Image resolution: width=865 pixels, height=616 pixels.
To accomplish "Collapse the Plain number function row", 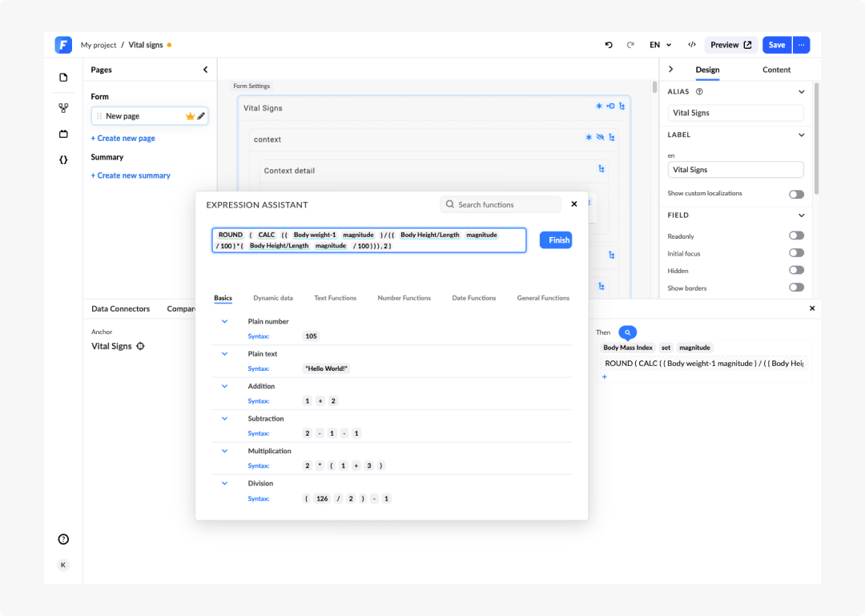I will (224, 321).
